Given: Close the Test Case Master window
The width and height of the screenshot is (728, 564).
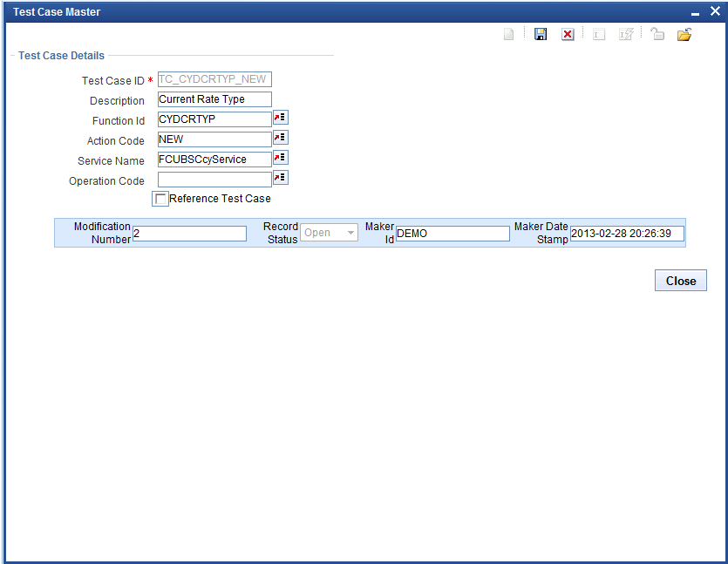Looking at the screenshot, I should (x=715, y=11).
